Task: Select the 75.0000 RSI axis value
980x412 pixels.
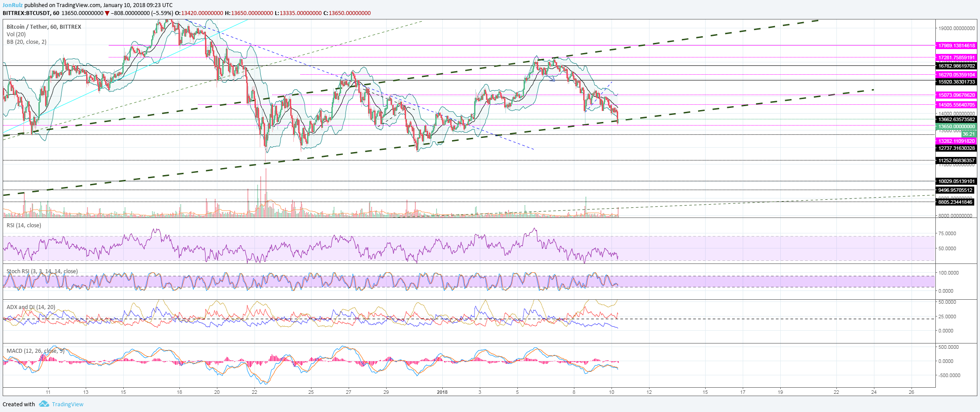Action: [x=947, y=233]
